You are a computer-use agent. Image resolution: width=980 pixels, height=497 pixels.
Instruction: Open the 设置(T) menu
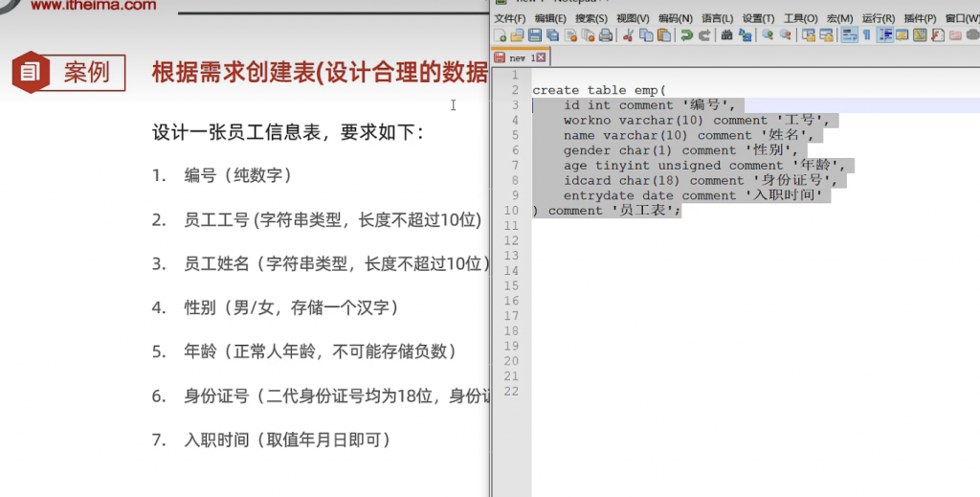click(x=758, y=18)
